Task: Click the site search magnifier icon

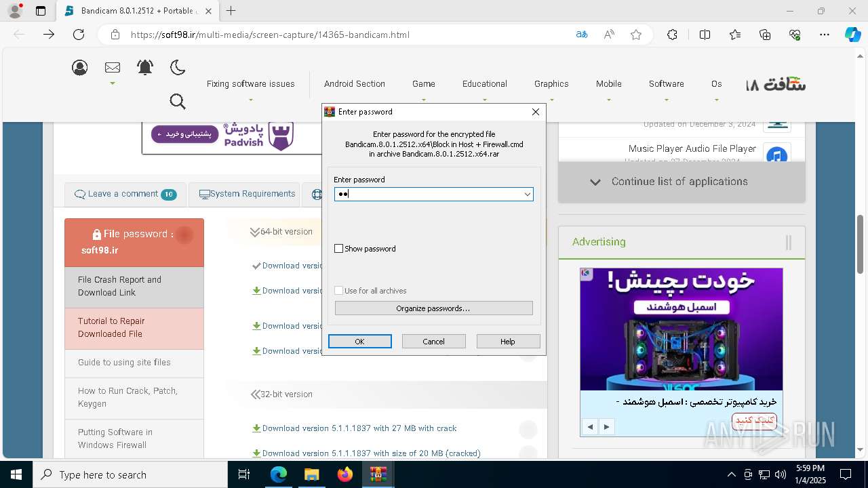Action: [x=178, y=102]
